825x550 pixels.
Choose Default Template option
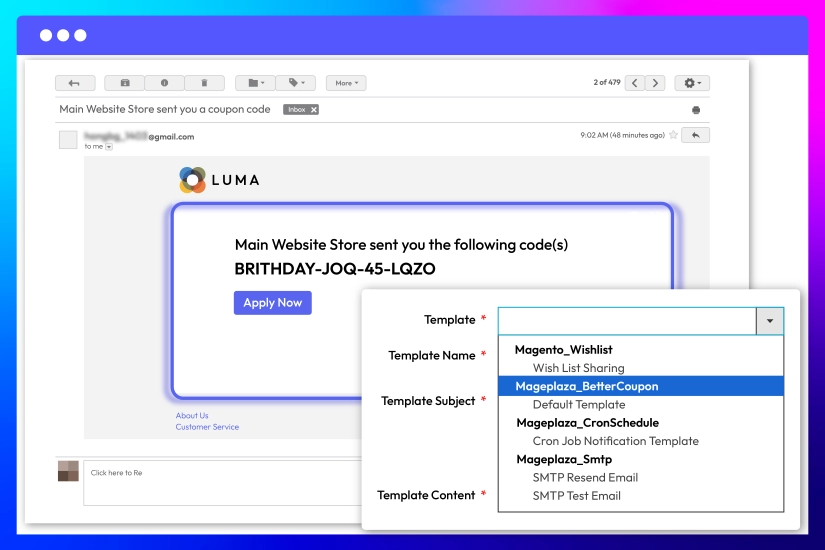pos(579,405)
